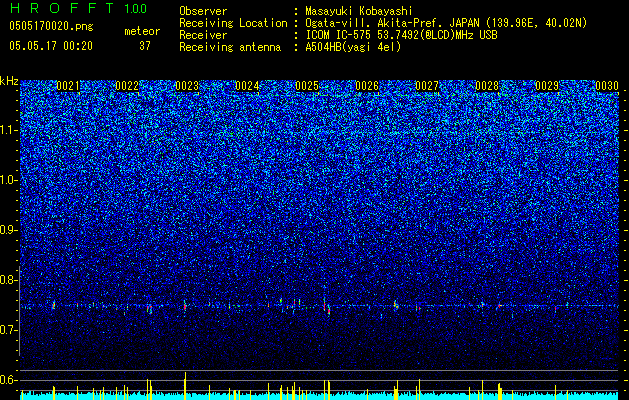Image resolution: width=629 pixels, height=400 pixels.
Task: Click the 0023 time marker
Action: click(187, 86)
